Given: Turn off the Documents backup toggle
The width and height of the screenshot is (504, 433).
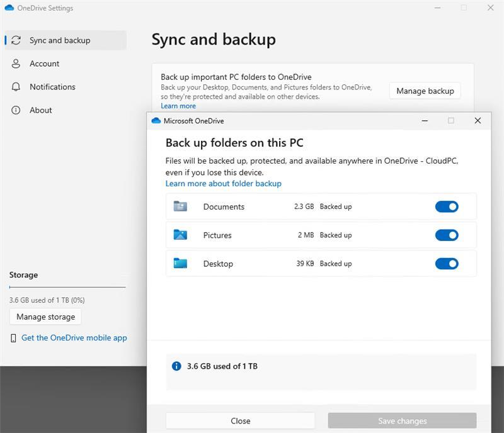Looking at the screenshot, I should coord(447,206).
